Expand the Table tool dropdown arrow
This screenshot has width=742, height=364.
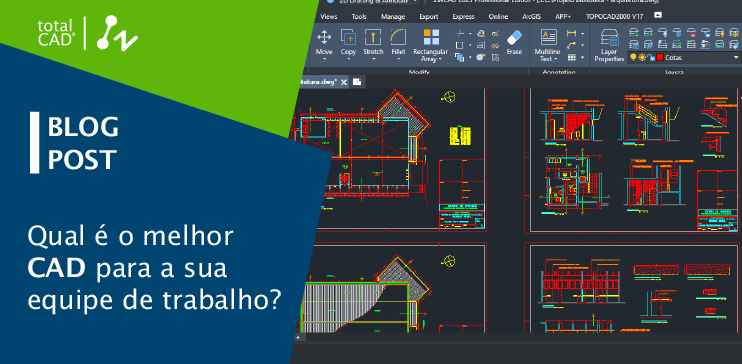pos(582,58)
